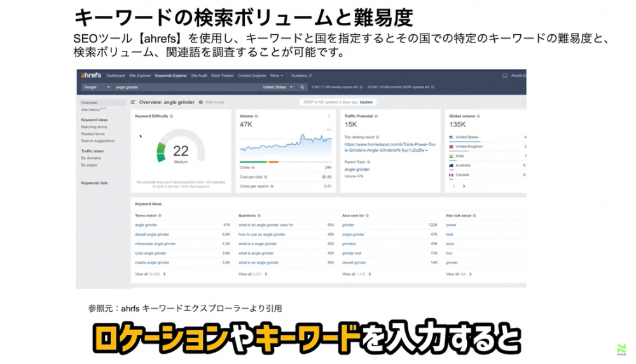Click Global volume info icon
This screenshot has width=636, height=364.
(479, 116)
